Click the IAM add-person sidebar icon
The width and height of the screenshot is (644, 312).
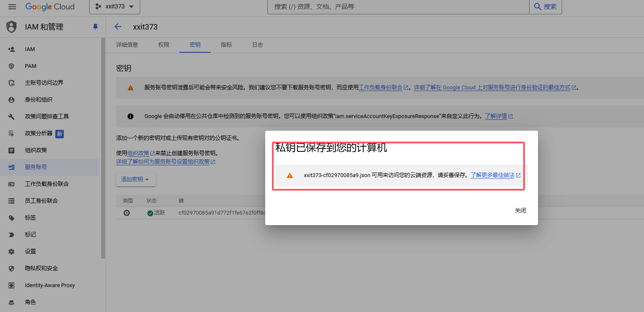point(11,49)
